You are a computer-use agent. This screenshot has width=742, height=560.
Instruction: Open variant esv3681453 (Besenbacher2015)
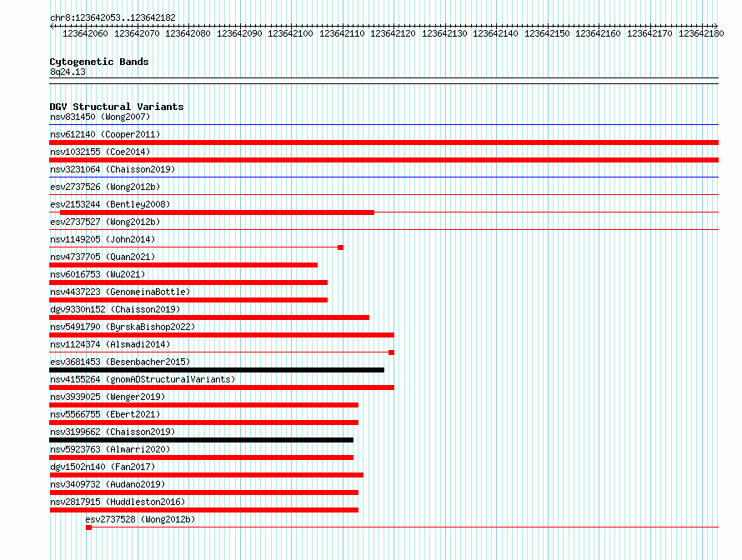[120, 362]
